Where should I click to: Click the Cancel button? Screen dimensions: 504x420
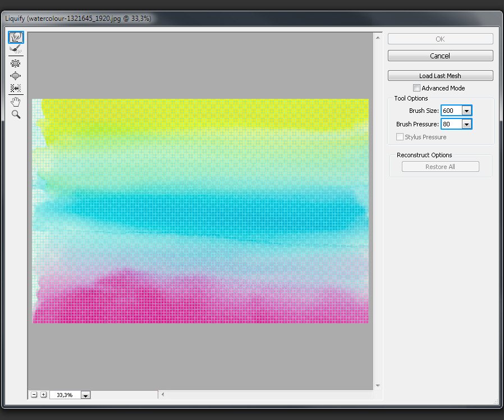click(x=441, y=56)
